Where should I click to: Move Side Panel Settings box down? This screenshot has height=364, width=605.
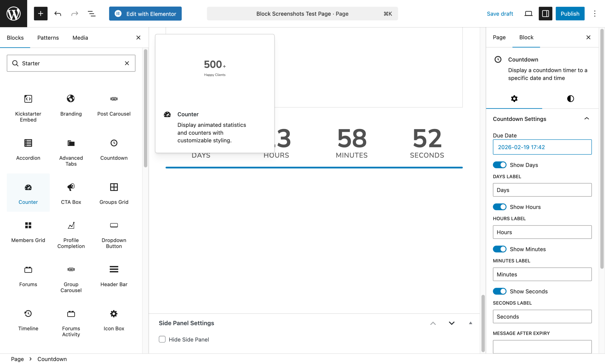pos(452,323)
